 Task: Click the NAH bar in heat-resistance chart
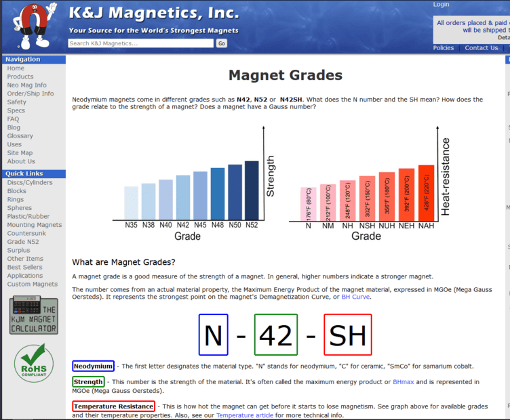click(426, 193)
